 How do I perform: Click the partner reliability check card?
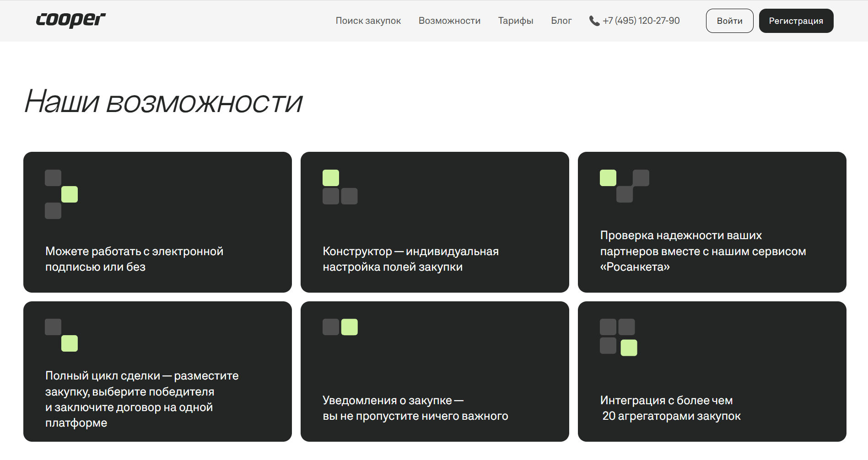click(x=712, y=222)
